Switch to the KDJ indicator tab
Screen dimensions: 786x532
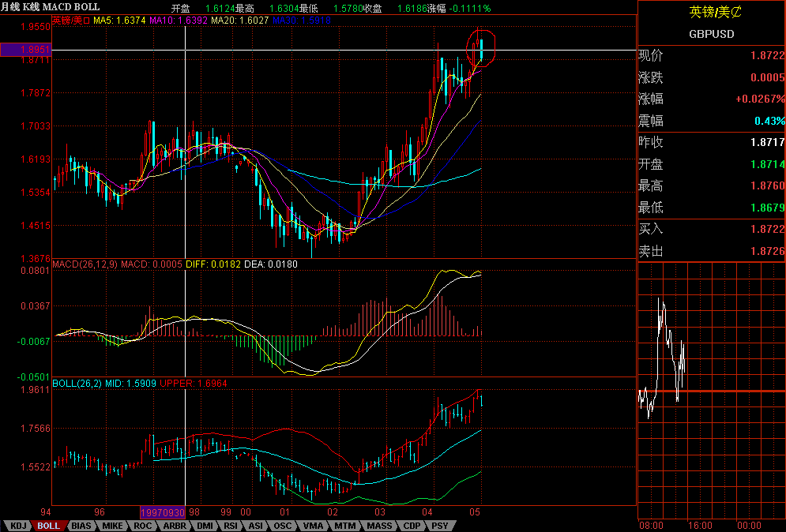click(18, 526)
